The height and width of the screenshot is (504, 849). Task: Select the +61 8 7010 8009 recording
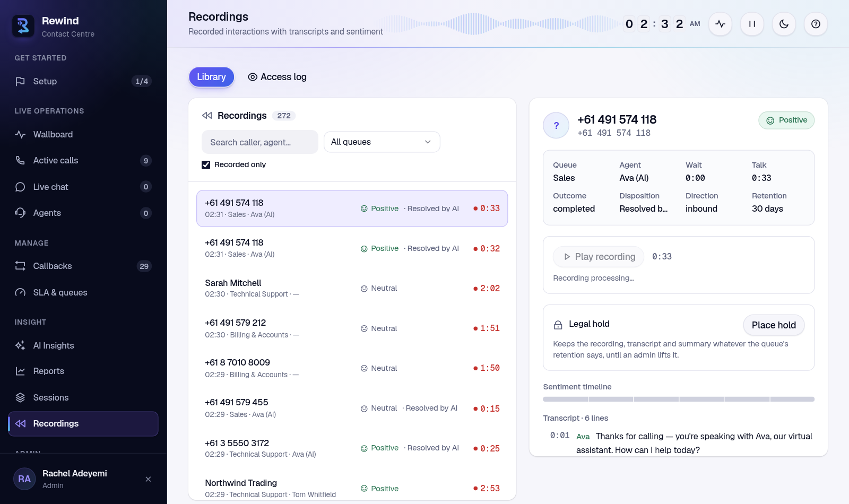(x=352, y=368)
